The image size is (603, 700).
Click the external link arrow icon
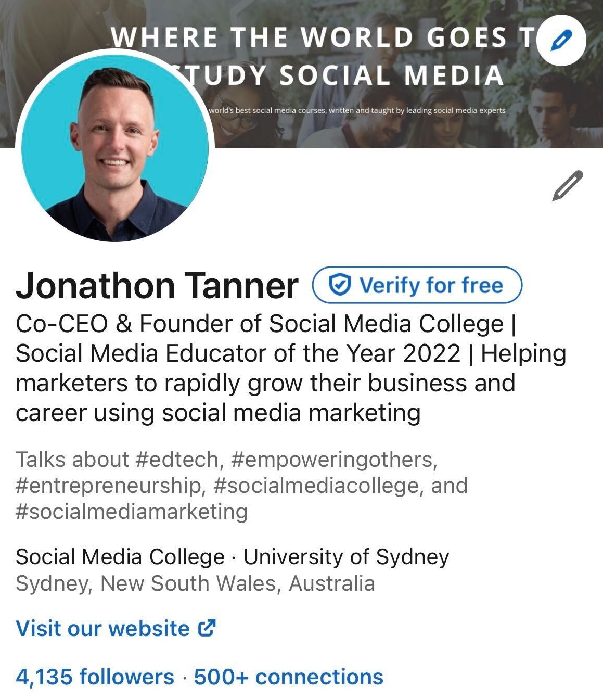(207, 628)
